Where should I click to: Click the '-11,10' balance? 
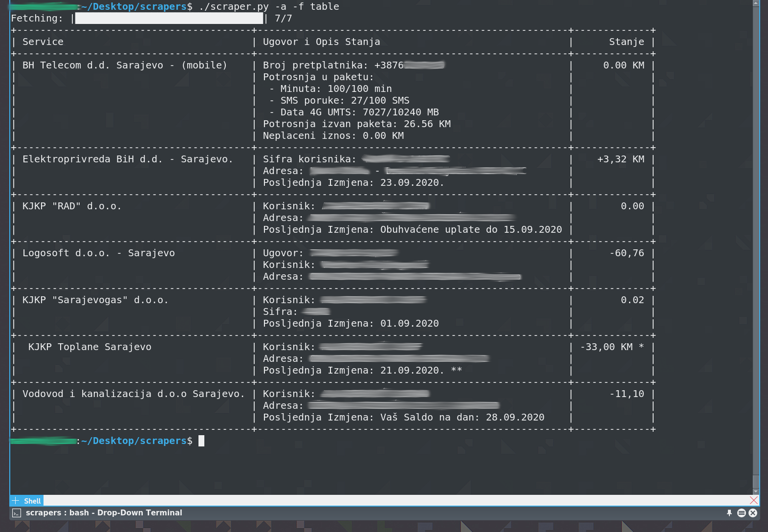(627, 394)
